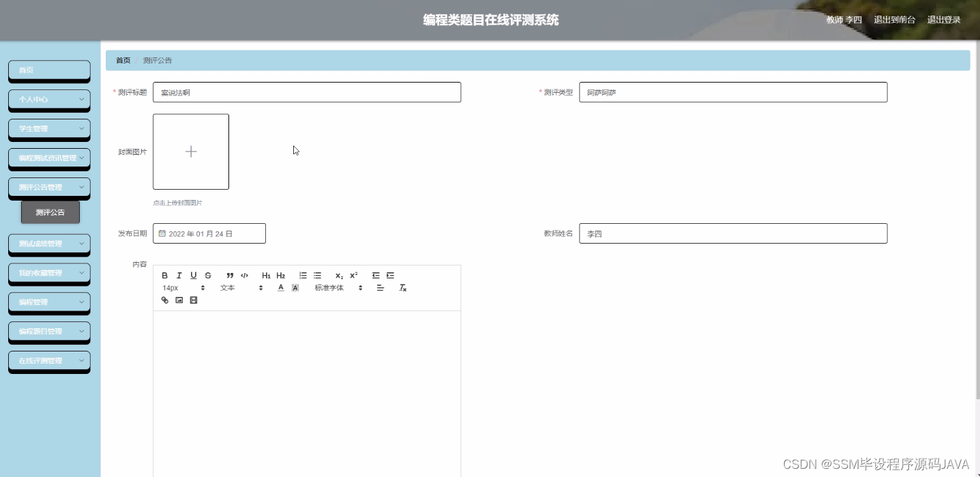Screen dimensions: 980x477
Task: Go to 首页 via the breadcrumb
Action: [123, 60]
